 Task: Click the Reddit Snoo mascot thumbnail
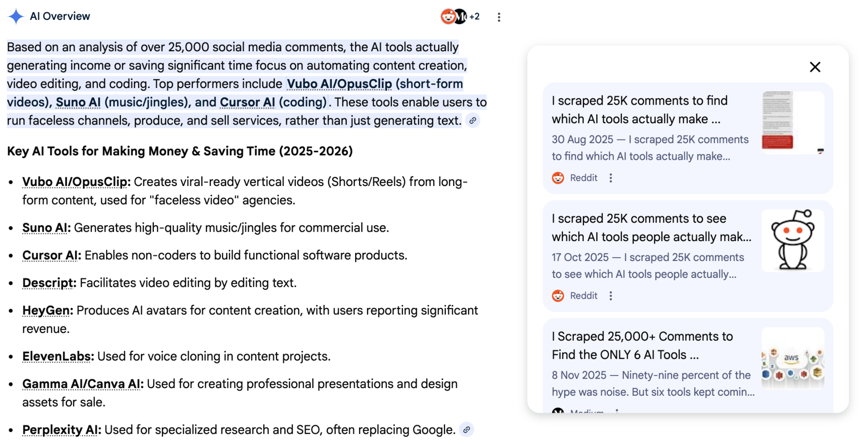pyautogui.click(x=792, y=240)
